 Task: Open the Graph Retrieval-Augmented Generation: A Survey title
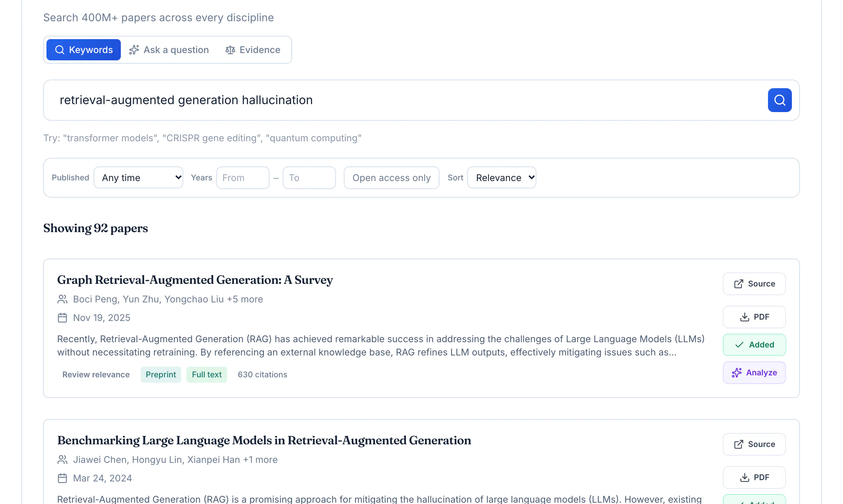click(x=195, y=280)
